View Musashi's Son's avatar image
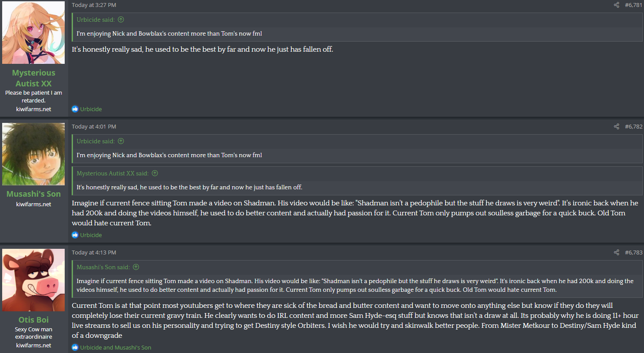644x353 pixels. click(33, 154)
